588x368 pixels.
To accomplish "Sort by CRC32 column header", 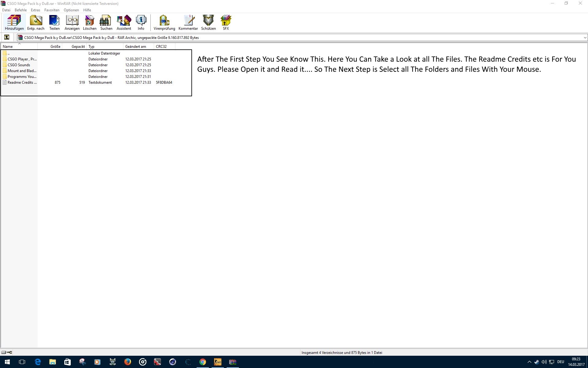I will [x=164, y=47].
